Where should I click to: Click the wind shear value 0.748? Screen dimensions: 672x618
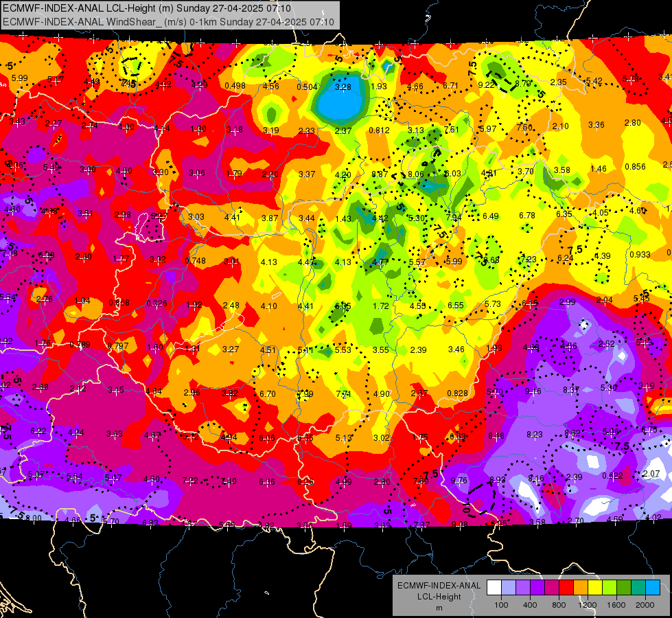[195, 260]
